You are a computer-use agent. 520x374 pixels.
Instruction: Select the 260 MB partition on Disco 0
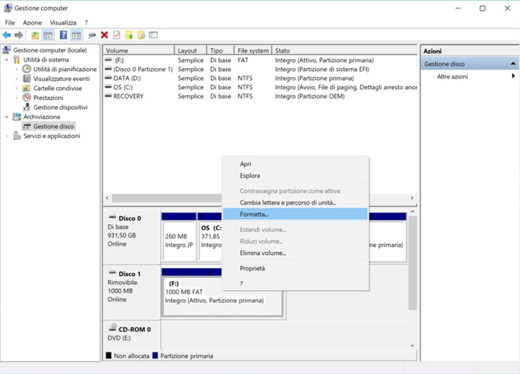(179, 240)
